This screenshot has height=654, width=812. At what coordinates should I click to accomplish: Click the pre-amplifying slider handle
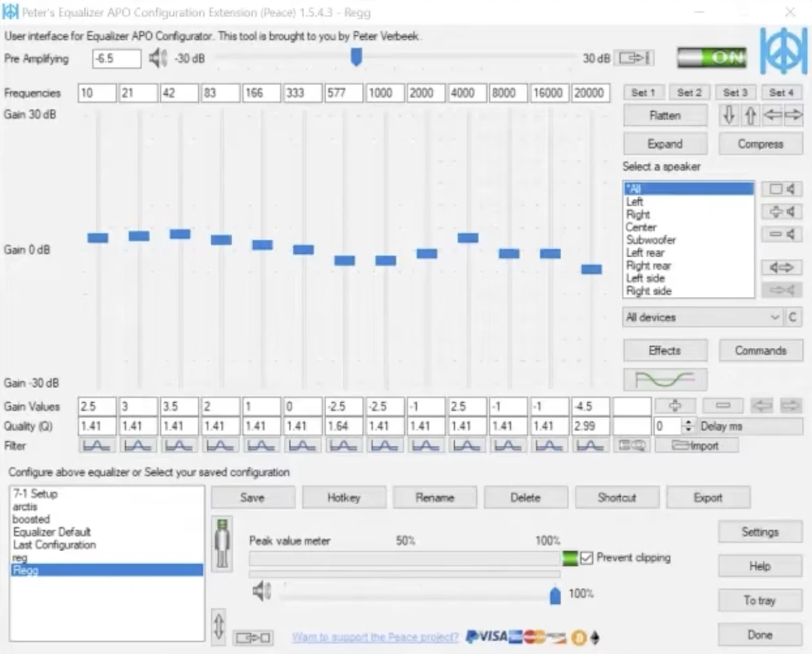point(356,58)
